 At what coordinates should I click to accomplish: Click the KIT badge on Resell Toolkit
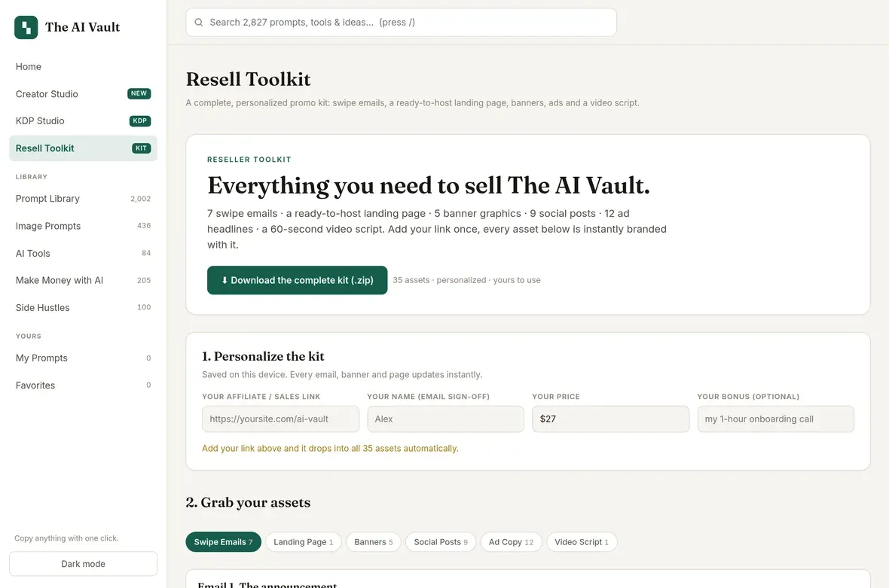pyautogui.click(x=141, y=148)
